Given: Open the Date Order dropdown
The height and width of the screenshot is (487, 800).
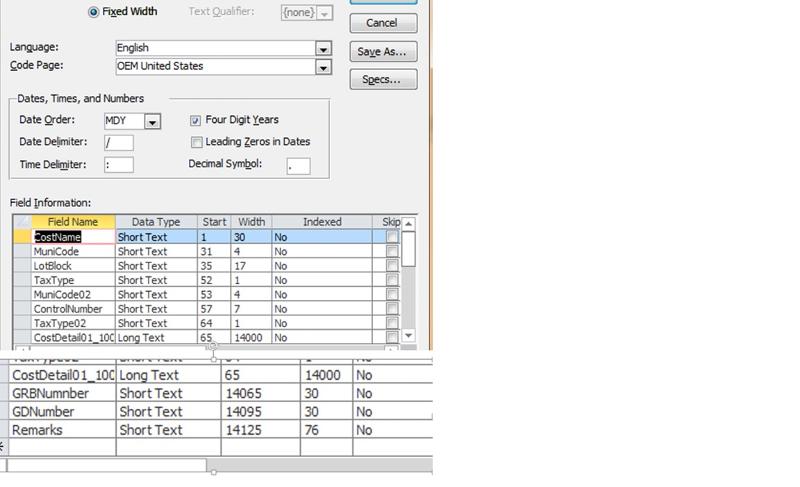Looking at the screenshot, I should (152, 122).
